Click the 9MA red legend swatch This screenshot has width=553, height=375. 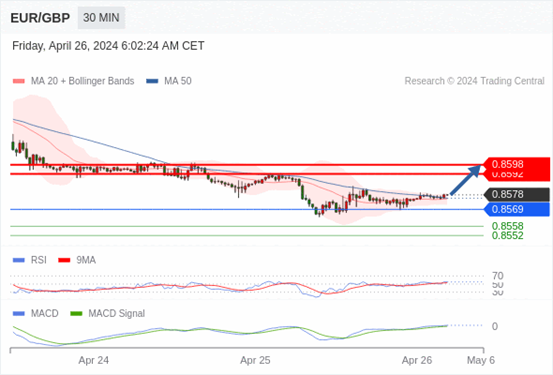64,260
